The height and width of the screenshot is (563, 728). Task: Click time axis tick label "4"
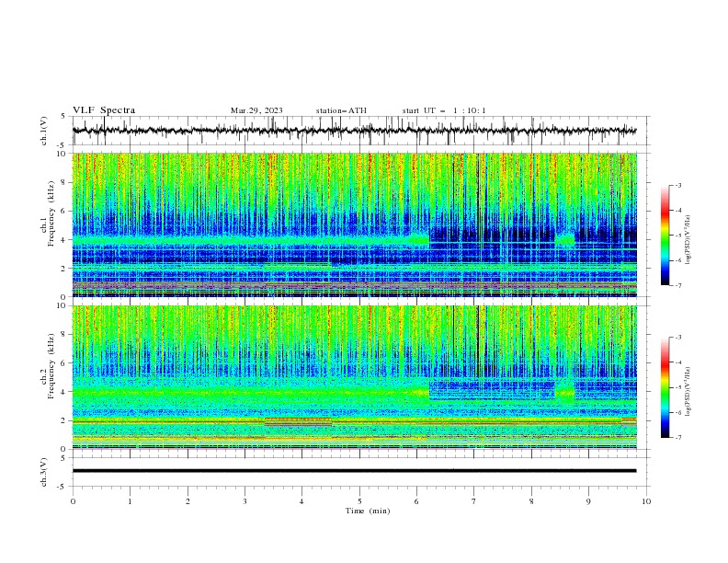[301, 501]
